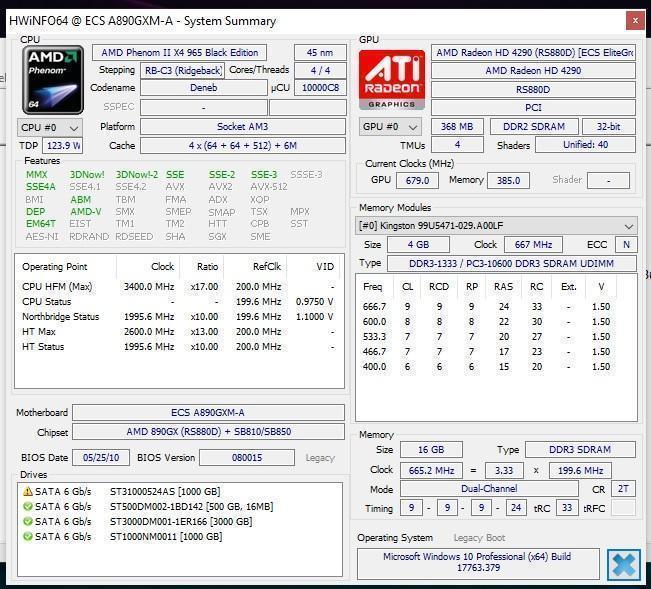This screenshot has height=589, width=651.
Task: Click green check icon beside ST1000NM0011
Action: (28, 536)
